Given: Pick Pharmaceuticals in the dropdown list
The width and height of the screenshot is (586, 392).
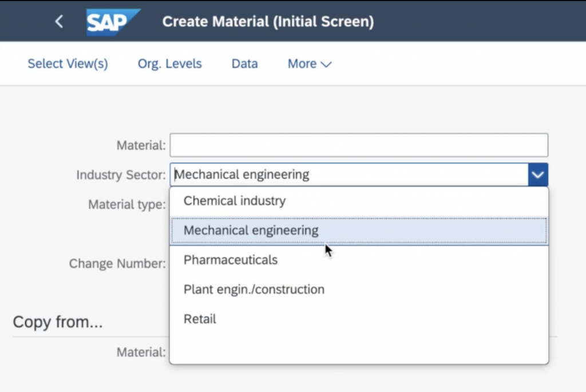Looking at the screenshot, I should [x=231, y=260].
